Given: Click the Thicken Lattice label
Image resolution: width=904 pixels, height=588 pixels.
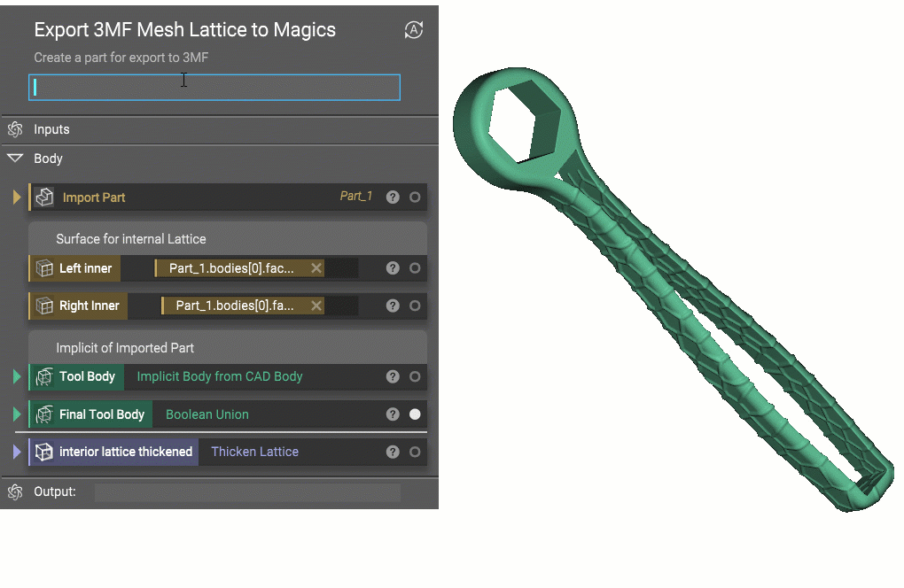Looking at the screenshot, I should tap(255, 452).
